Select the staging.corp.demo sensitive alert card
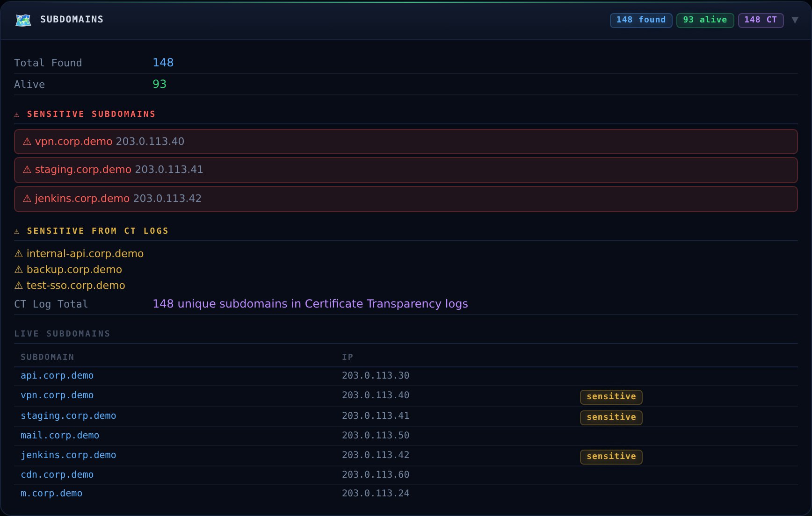812x516 pixels. pyautogui.click(x=406, y=170)
